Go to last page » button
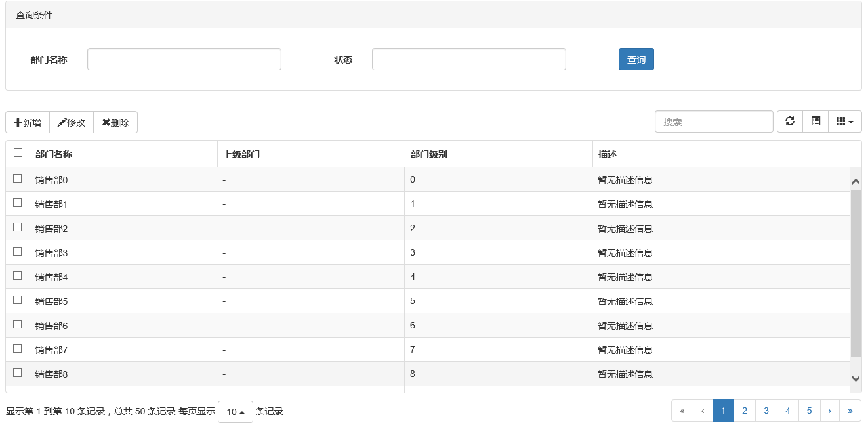The width and height of the screenshot is (868, 423). tap(851, 411)
